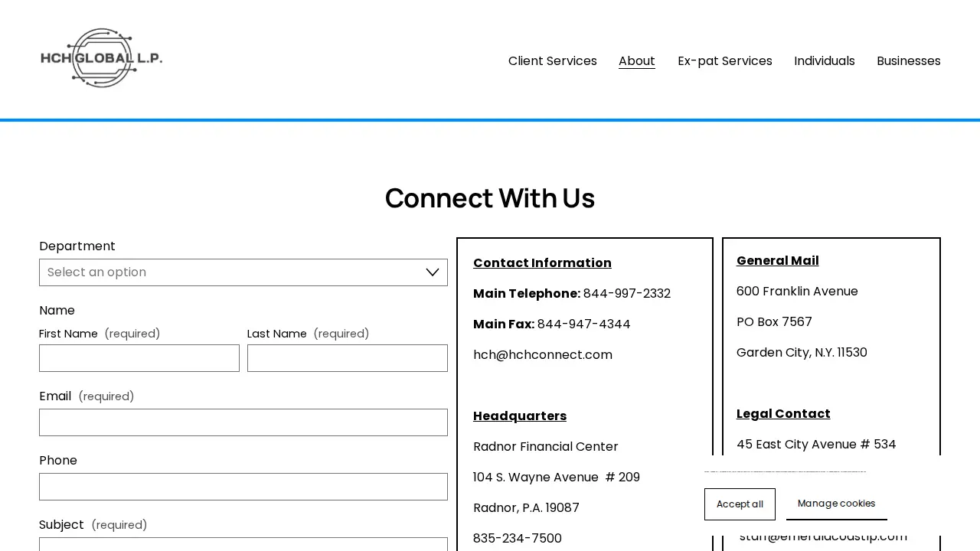Select Radnor Financial Center text
This screenshot has height=551, width=980.
pos(546,447)
